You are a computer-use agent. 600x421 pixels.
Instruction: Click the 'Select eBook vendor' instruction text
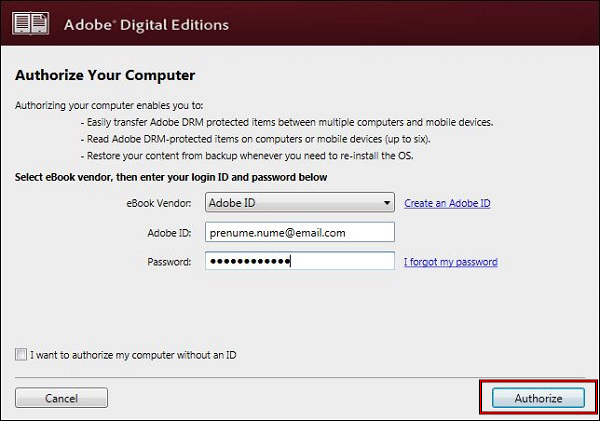coord(171,177)
